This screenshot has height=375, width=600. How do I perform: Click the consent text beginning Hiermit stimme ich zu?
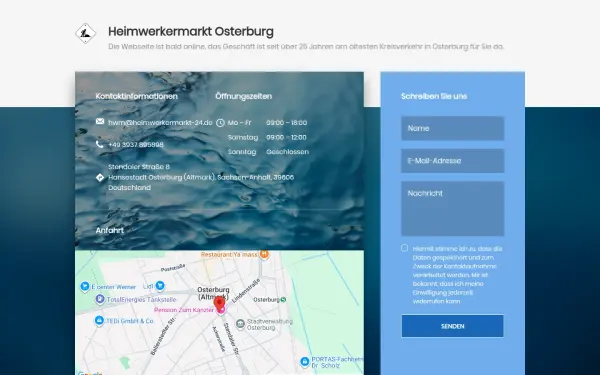[x=457, y=275]
